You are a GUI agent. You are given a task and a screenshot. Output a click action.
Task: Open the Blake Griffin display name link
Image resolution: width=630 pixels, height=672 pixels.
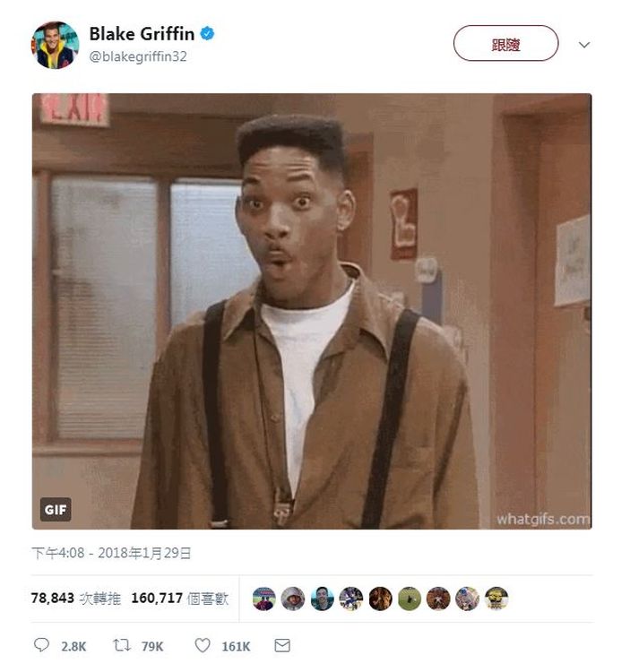pyautogui.click(x=142, y=34)
